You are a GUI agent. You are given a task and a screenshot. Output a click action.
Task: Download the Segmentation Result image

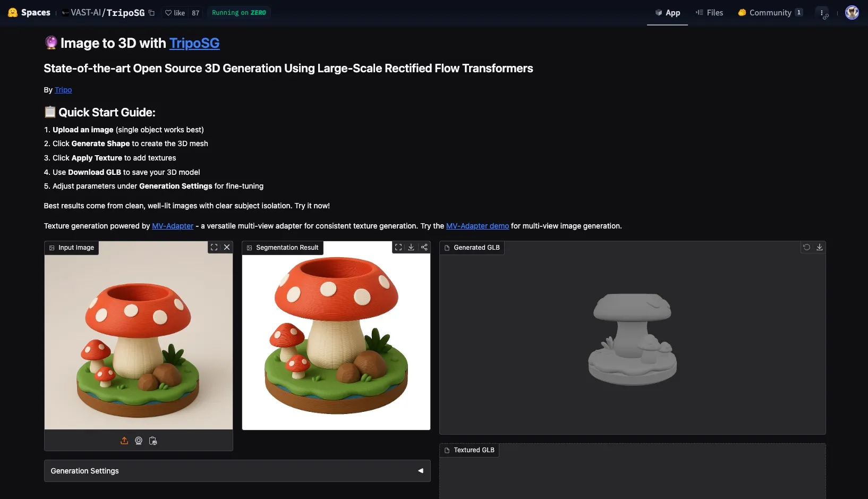tap(411, 247)
